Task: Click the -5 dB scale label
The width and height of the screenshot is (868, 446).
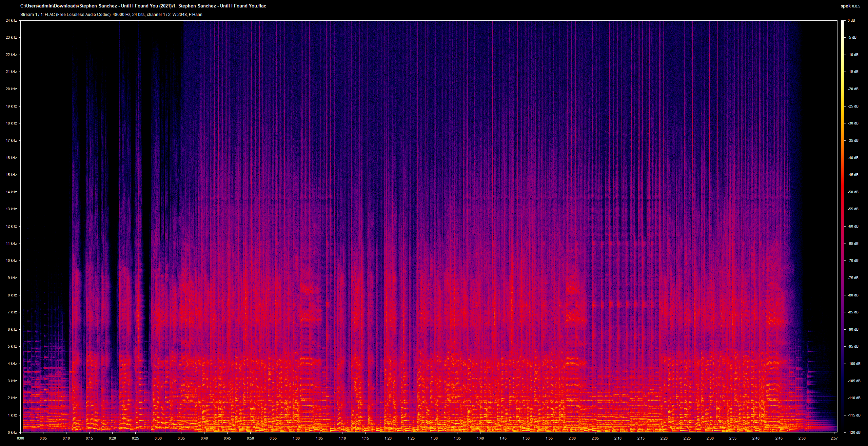Action: click(852, 38)
